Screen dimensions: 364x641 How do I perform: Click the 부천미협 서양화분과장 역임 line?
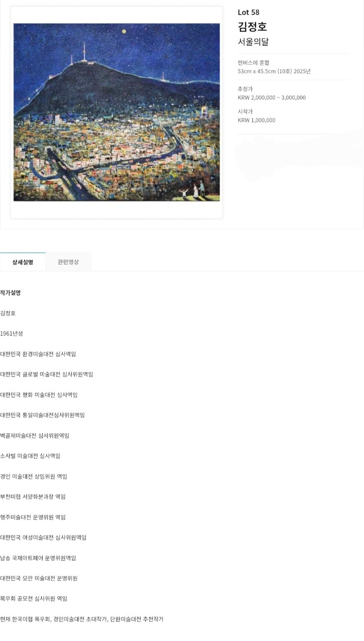(33, 497)
